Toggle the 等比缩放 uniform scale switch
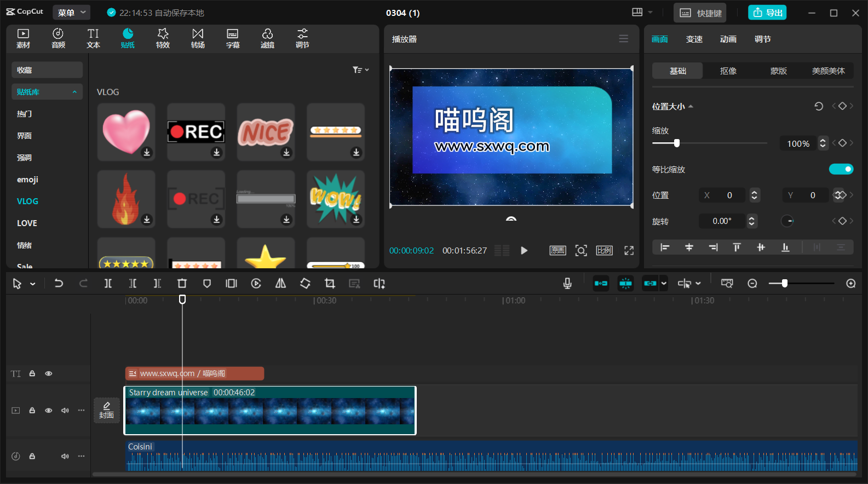This screenshot has width=868, height=484. [841, 169]
